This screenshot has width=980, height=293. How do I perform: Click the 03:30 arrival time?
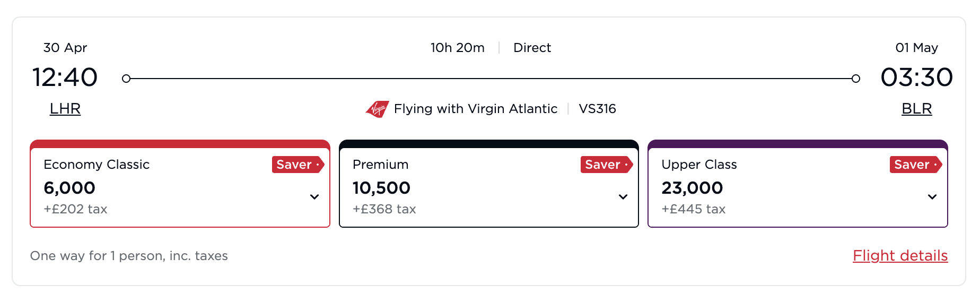tap(916, 77)
